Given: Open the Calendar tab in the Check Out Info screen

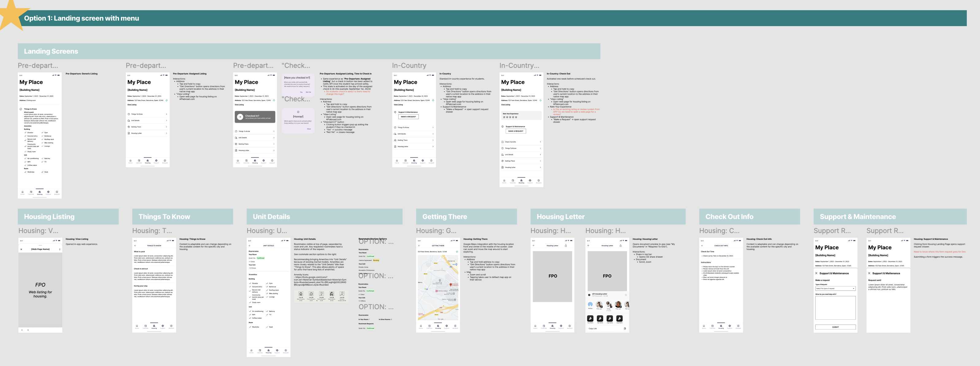Looking at the screenshot, I should coord(712,326).
